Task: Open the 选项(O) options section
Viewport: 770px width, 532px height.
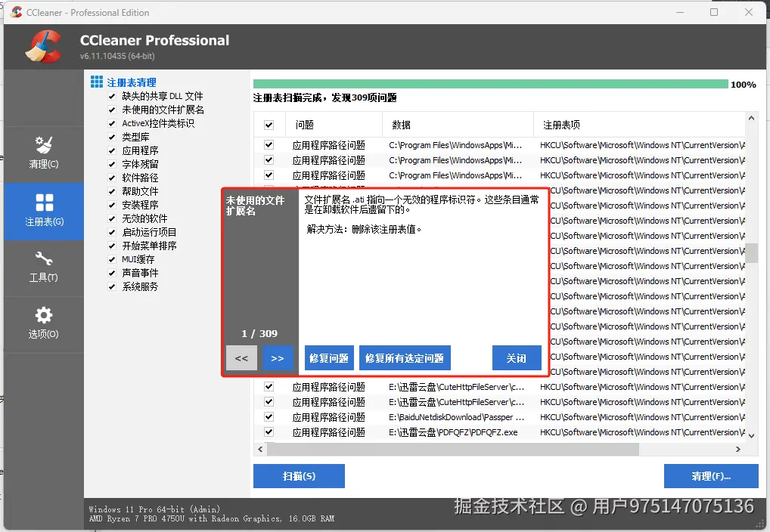Action: [44, 324]
